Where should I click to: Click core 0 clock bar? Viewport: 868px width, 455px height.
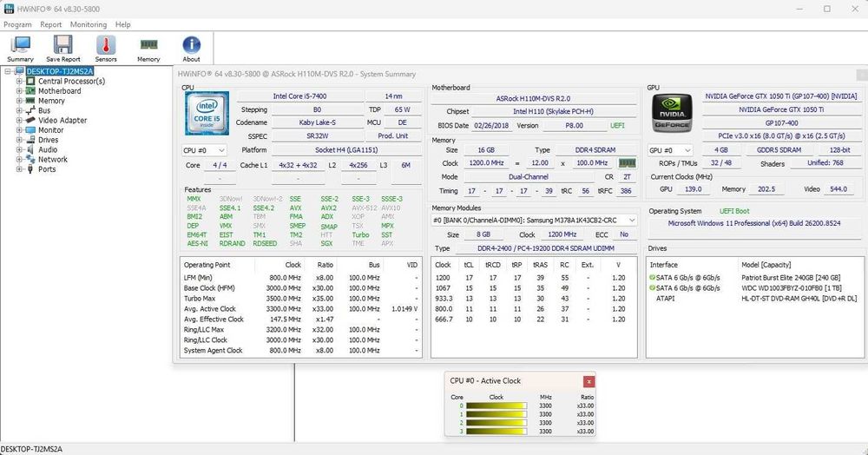tap(496, 406)
